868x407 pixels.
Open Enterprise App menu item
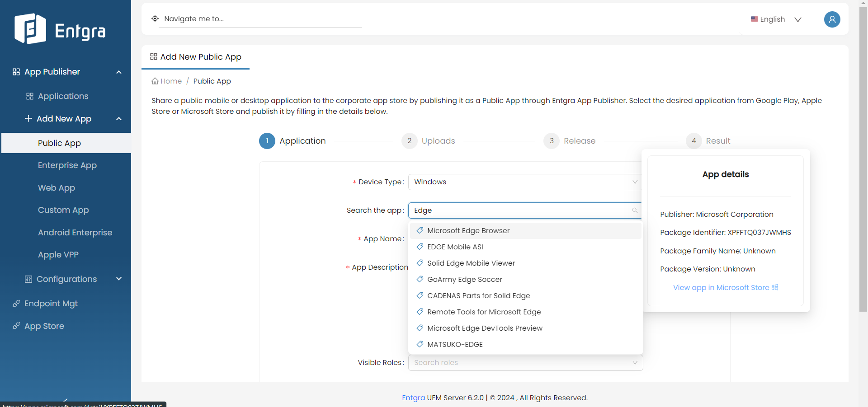(66, 165)
